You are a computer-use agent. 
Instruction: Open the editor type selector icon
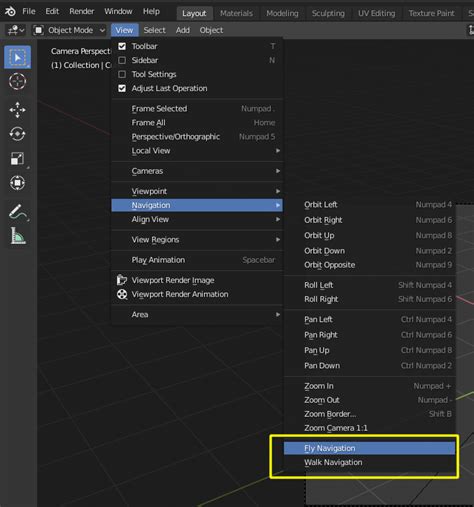click(x=16, y=30)
